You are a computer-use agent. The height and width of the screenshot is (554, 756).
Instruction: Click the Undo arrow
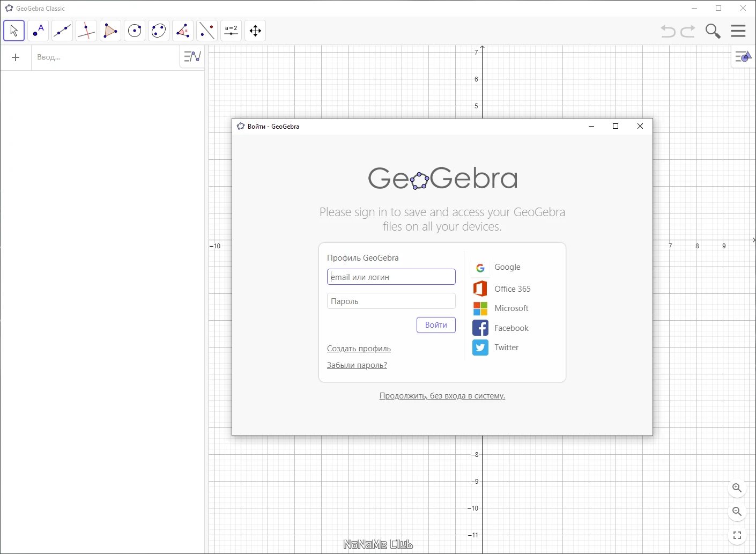point(668,31)
